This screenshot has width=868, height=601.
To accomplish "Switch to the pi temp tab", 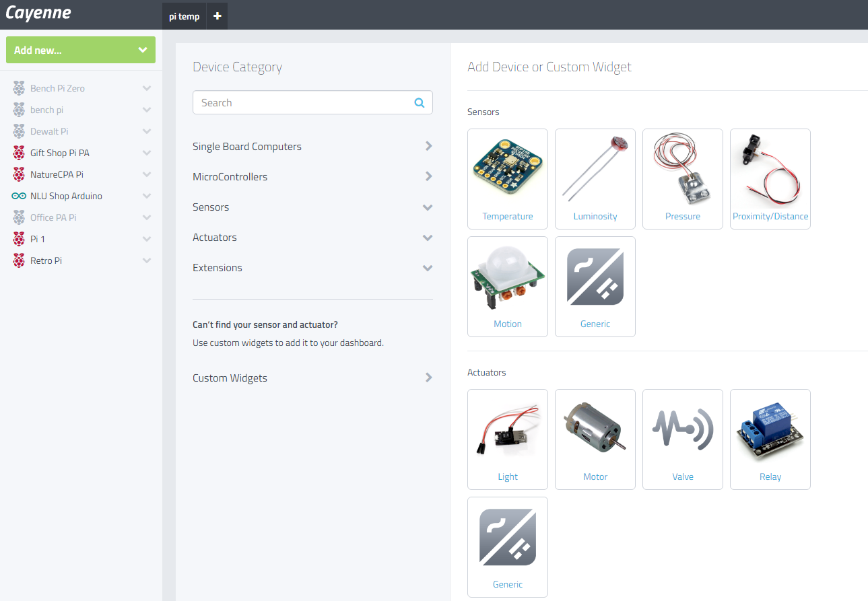I will coord(185,16).
